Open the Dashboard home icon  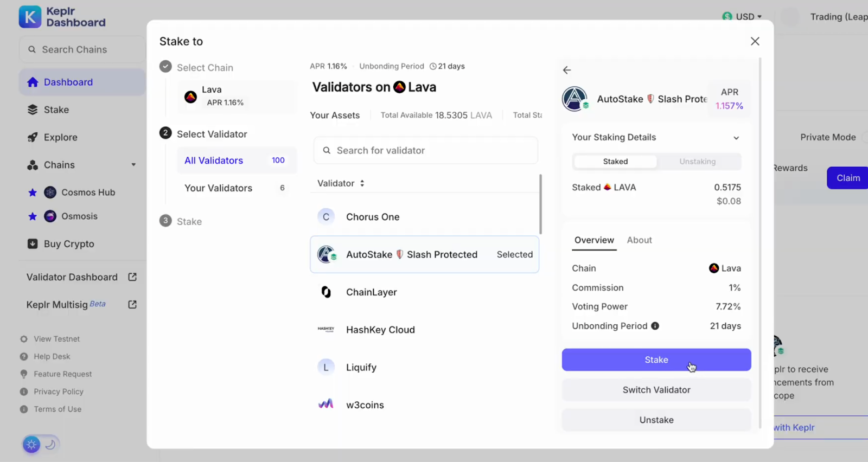coord(33,82)
